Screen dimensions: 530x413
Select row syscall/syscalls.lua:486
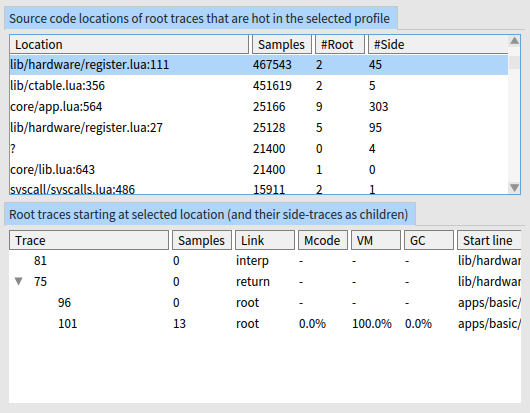click(259, 189)
